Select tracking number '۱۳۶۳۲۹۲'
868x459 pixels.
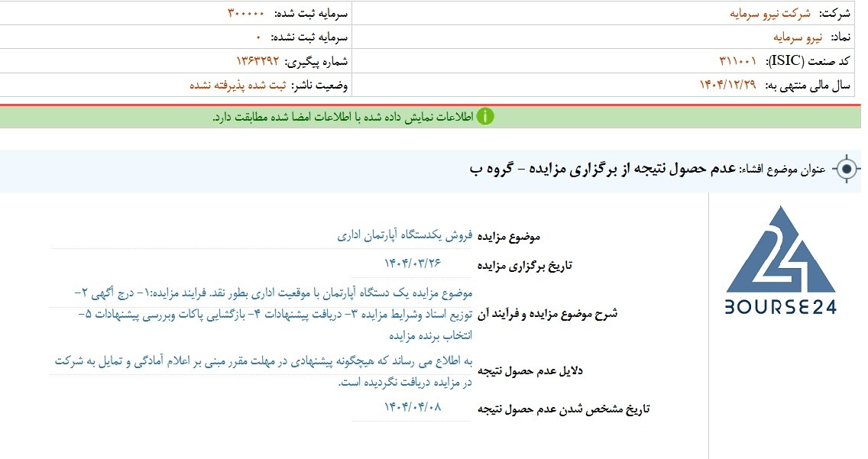coord(257,61)
